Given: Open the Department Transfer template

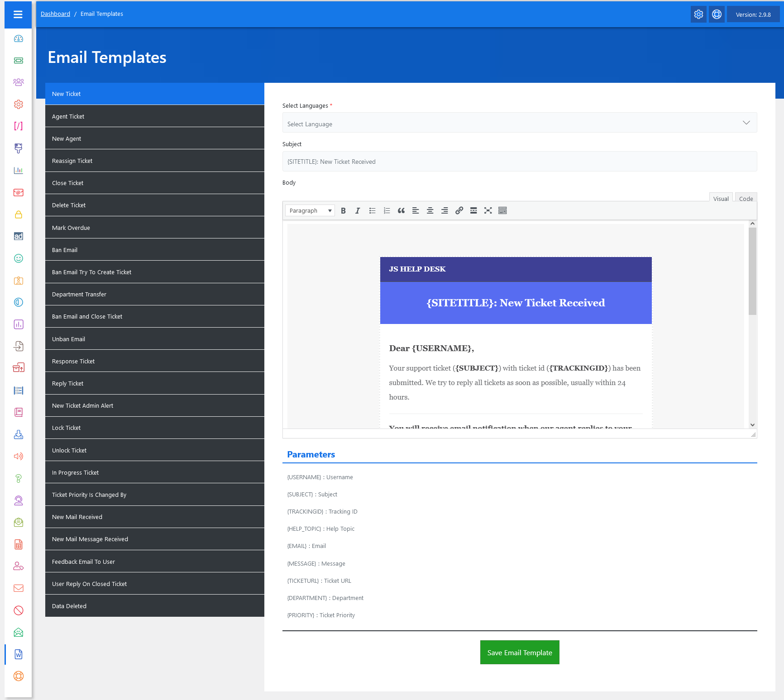Looking at the screenshot, I should [x=154, y=294].
